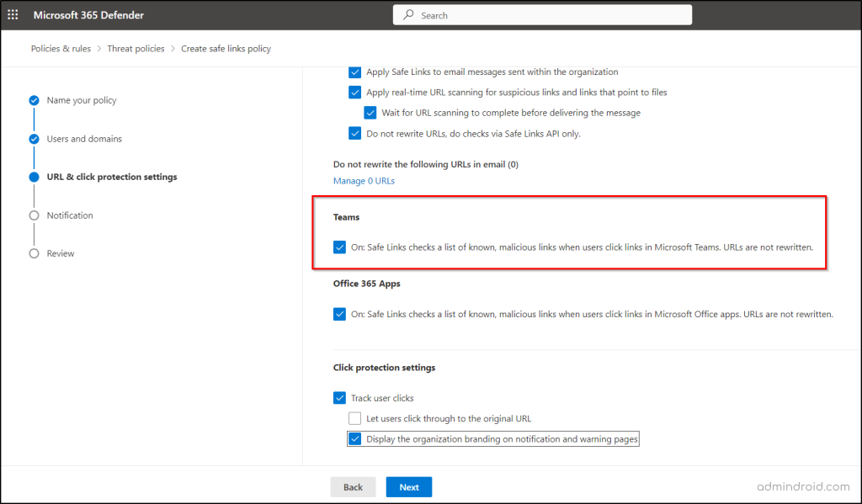Navigate to Threat policies breadcrumb
862x504 pixels.
pos(136,48)
